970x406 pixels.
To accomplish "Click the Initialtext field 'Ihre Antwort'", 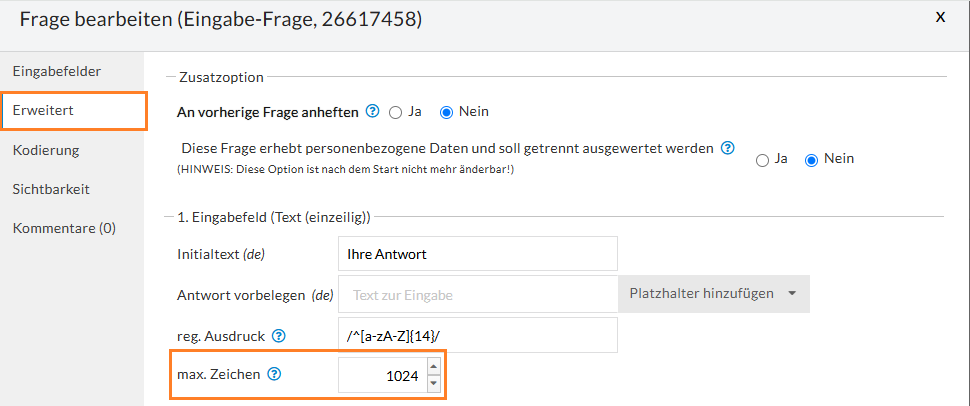I will click(477, 254).
